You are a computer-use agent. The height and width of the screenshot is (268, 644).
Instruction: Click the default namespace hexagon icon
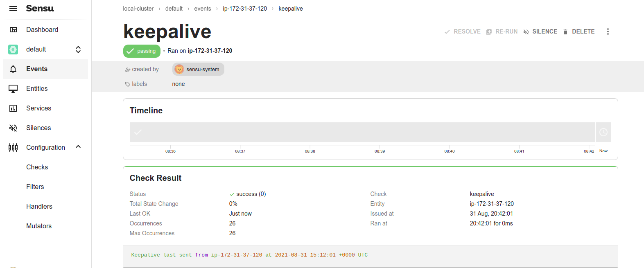click(13, 50)
